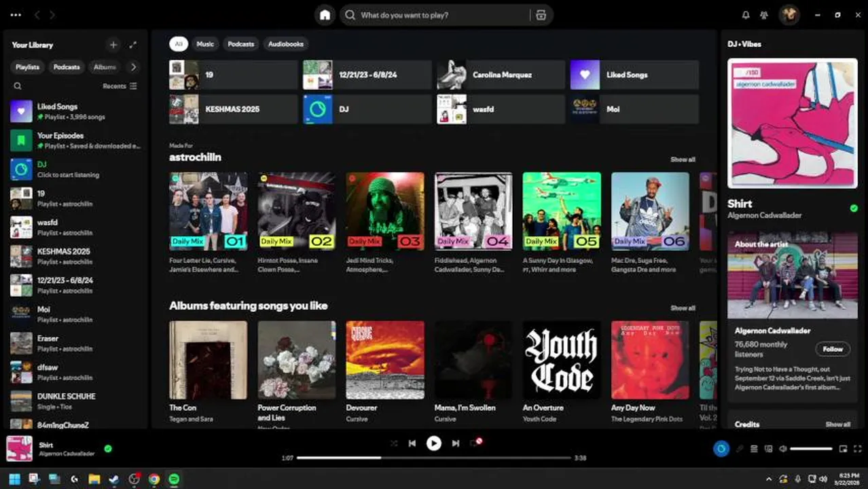Open Chrome from the Windows taskbar
Screen dimensions: 868x489
coord(154,479)
